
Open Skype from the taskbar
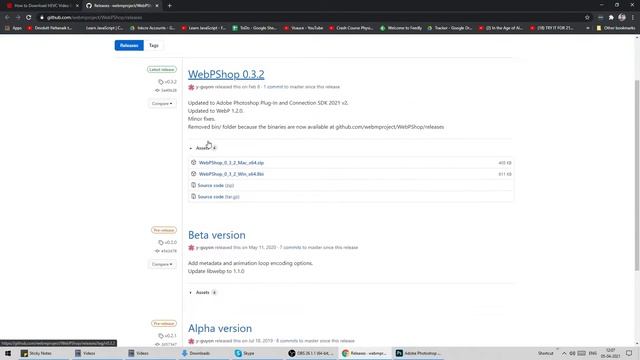pos(245,353)
